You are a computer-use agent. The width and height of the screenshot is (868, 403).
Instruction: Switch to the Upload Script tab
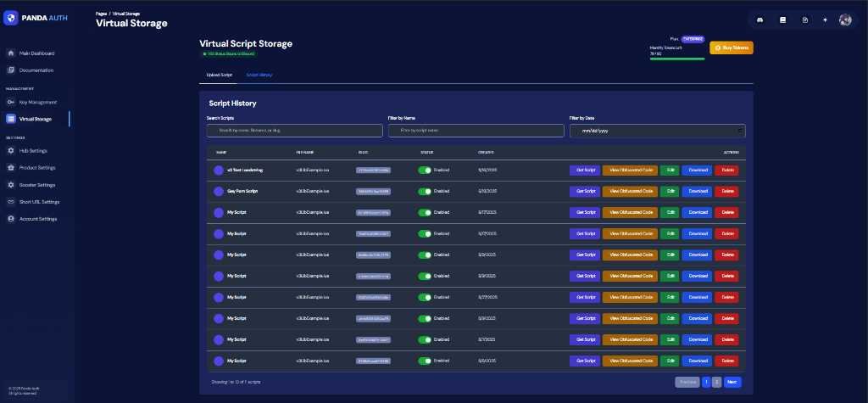click(220, 75)
